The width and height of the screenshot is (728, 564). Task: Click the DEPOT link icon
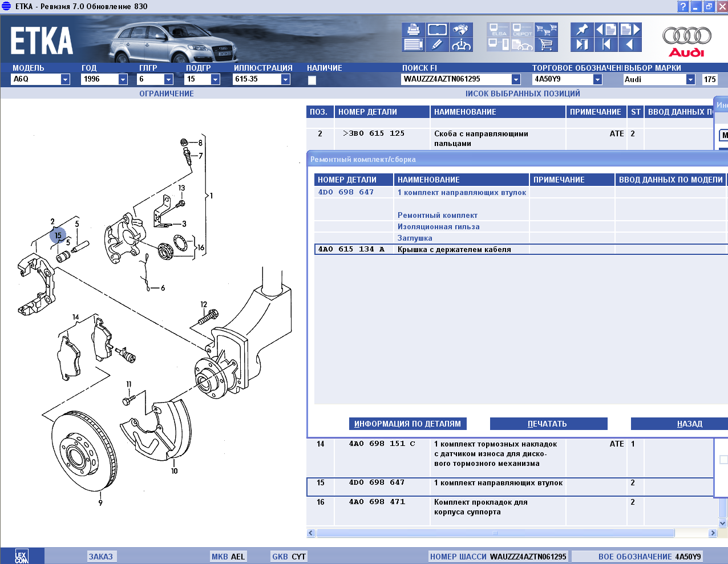pyautogui.click(x=522, y=30)
